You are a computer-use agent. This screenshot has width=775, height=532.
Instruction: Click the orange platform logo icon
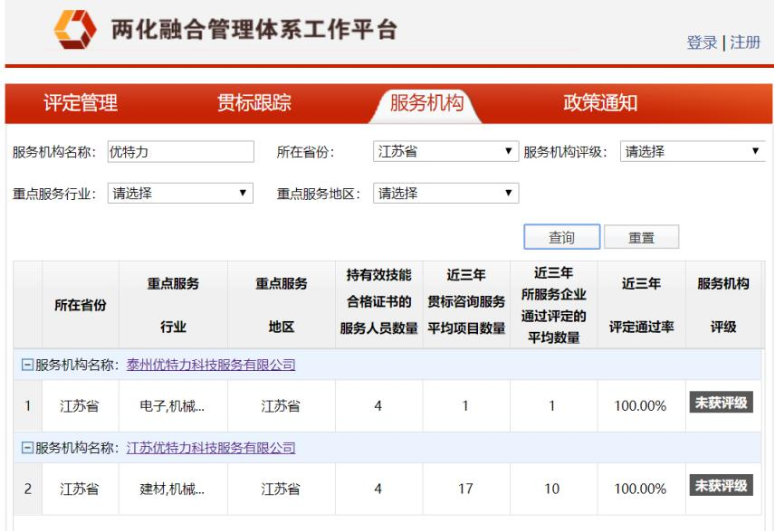pos(75,30)
